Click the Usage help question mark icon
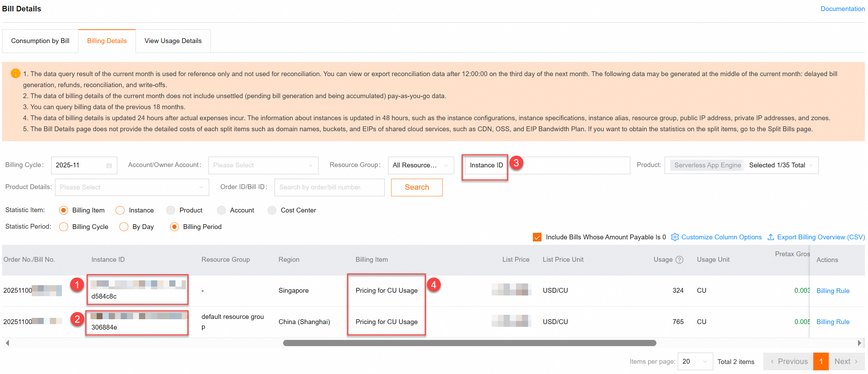 tap(679, 260)
